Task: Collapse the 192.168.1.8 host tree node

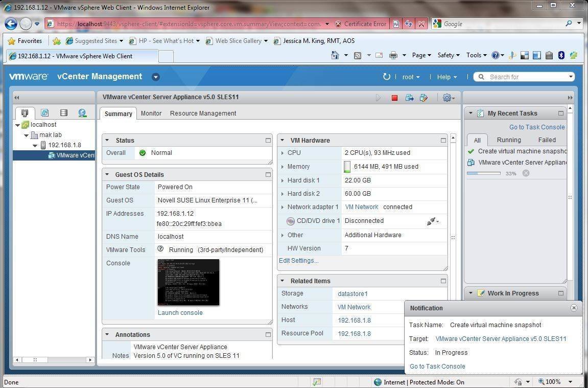Action: click(35, 146)
